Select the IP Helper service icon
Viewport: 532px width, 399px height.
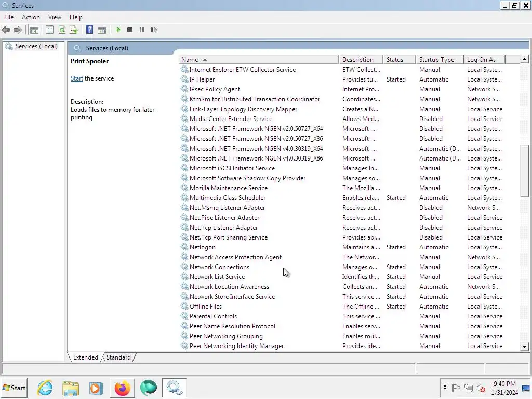(x=184, y=79)
